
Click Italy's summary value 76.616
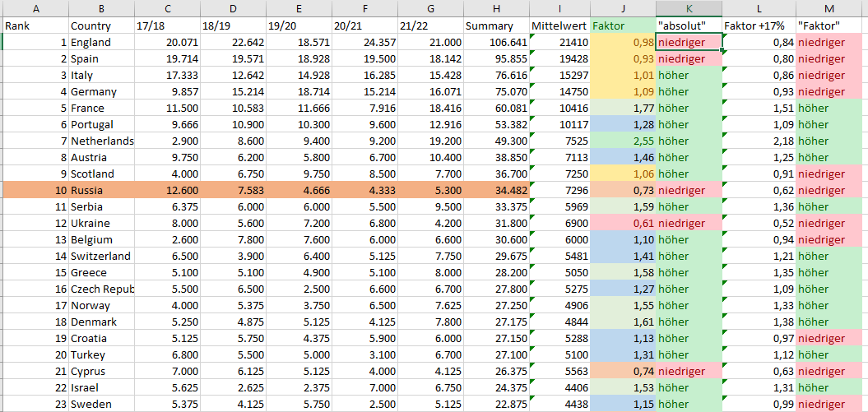[497, 75]
